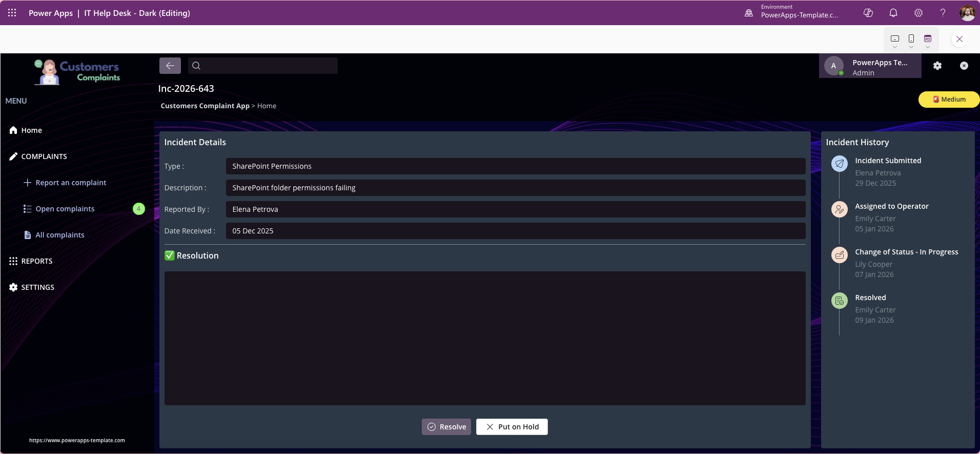Click the Resolved history icon

(839, 301)
